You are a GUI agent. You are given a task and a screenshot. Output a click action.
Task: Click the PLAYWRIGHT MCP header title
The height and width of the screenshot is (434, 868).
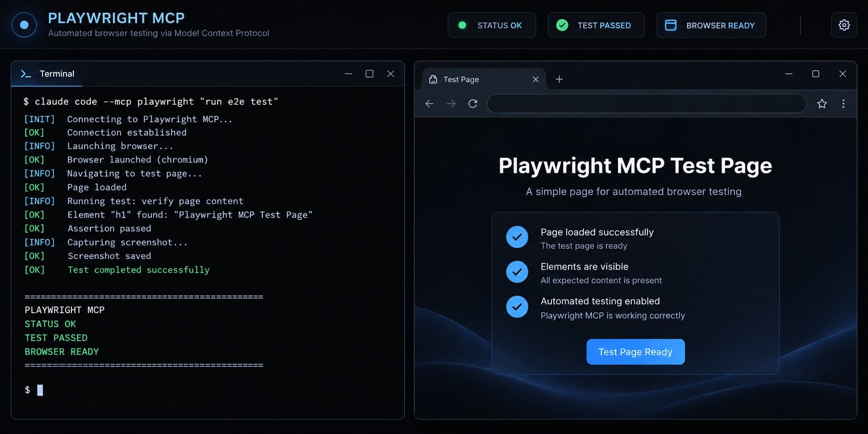pyautogui.click(x=116, y=18)
